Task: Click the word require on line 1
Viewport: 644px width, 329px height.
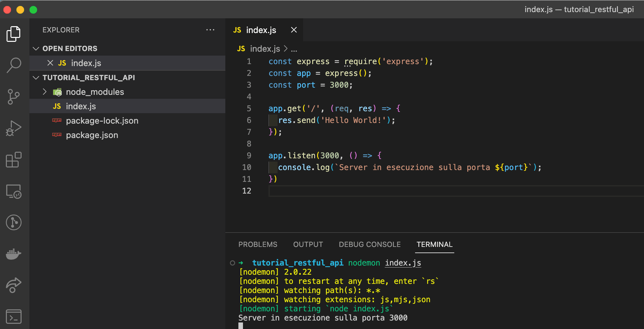Action: click(x=361, y=61)
